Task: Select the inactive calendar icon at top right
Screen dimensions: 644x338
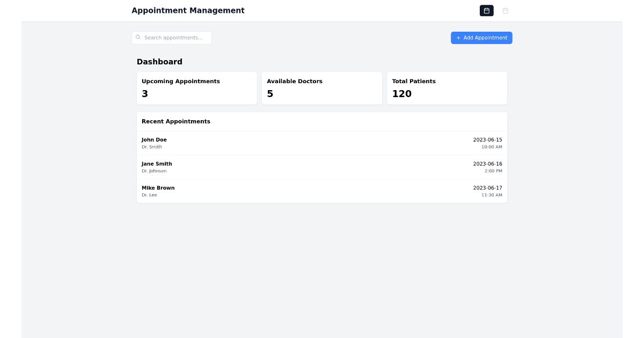Action: coord(505,10)
